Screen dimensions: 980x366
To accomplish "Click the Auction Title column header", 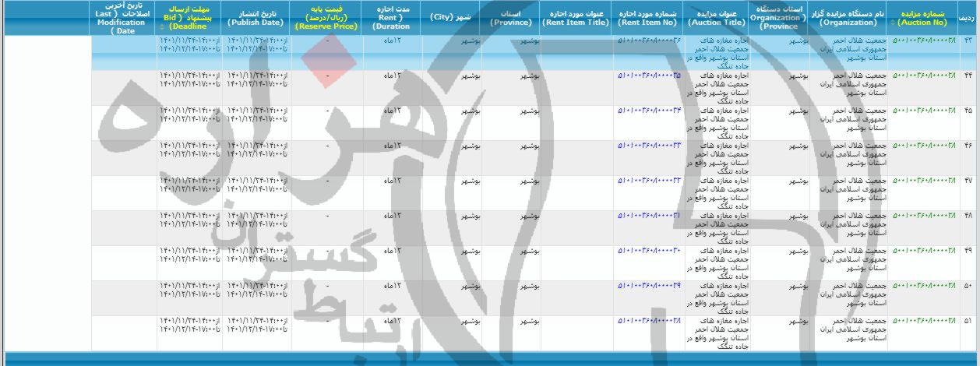I will [x=717, y=18].
